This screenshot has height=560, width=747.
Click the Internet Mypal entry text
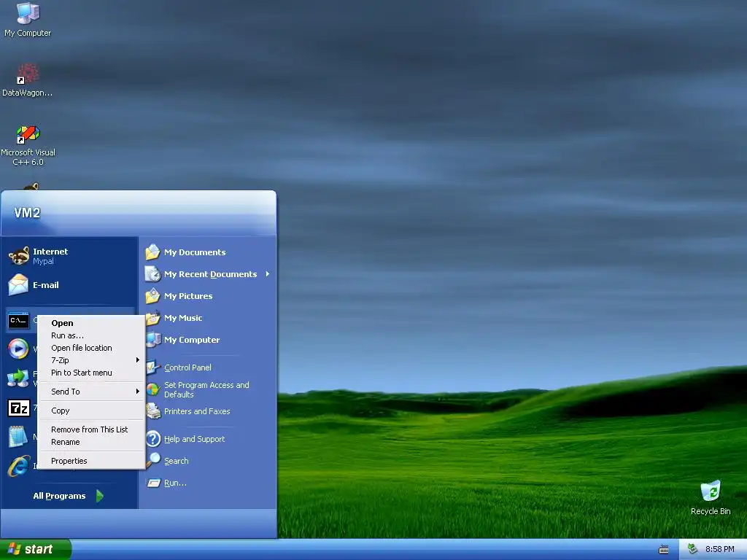tap(50, 256)
